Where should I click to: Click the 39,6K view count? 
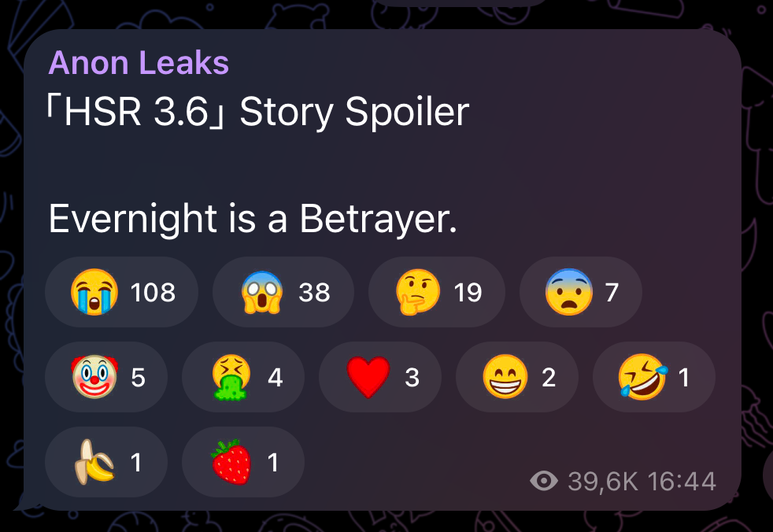click(603, 481)
